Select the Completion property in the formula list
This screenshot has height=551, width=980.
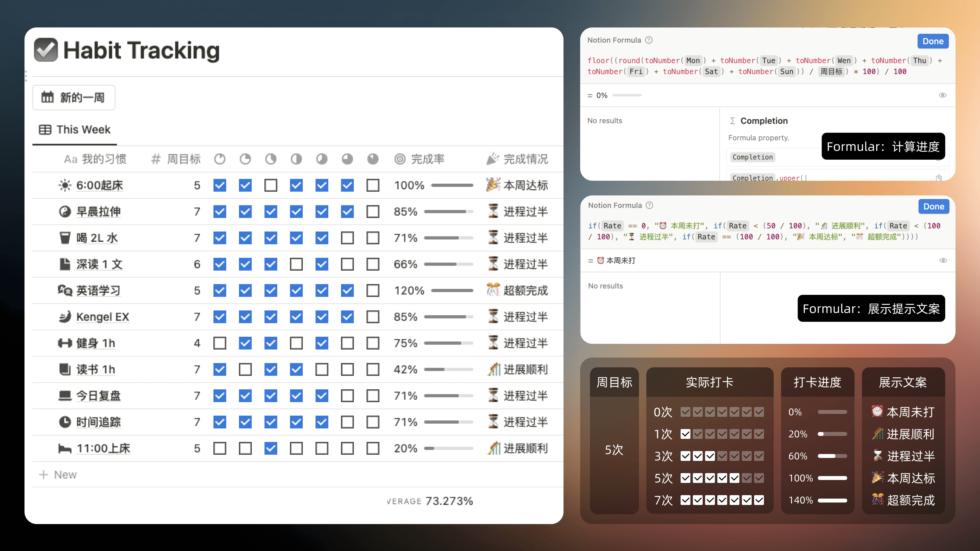[752, 157]
